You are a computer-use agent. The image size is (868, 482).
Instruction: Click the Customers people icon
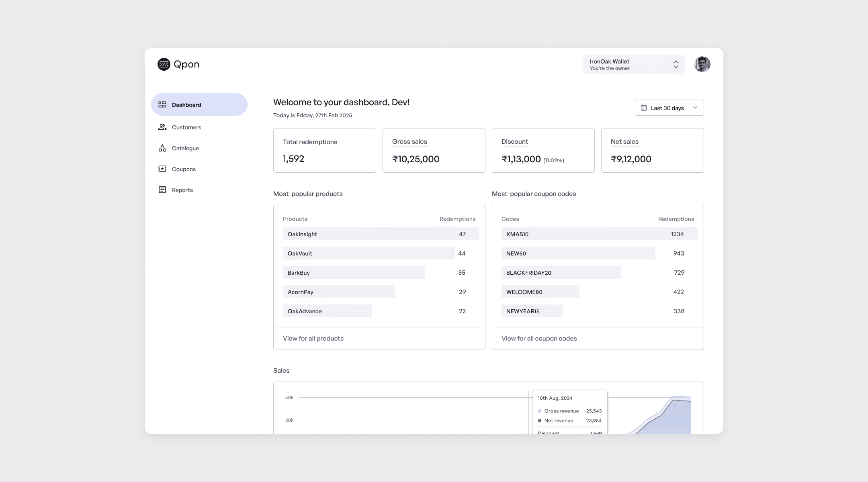pos(162,127)
